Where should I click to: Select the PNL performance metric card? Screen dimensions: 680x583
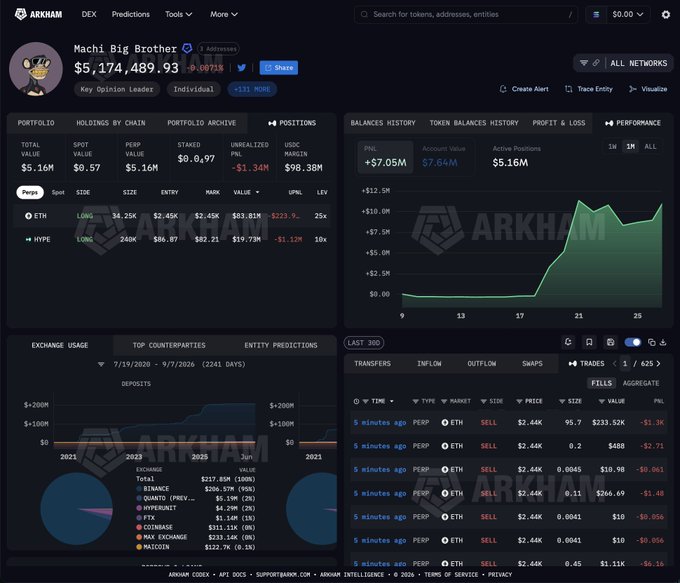pos(385,157)
